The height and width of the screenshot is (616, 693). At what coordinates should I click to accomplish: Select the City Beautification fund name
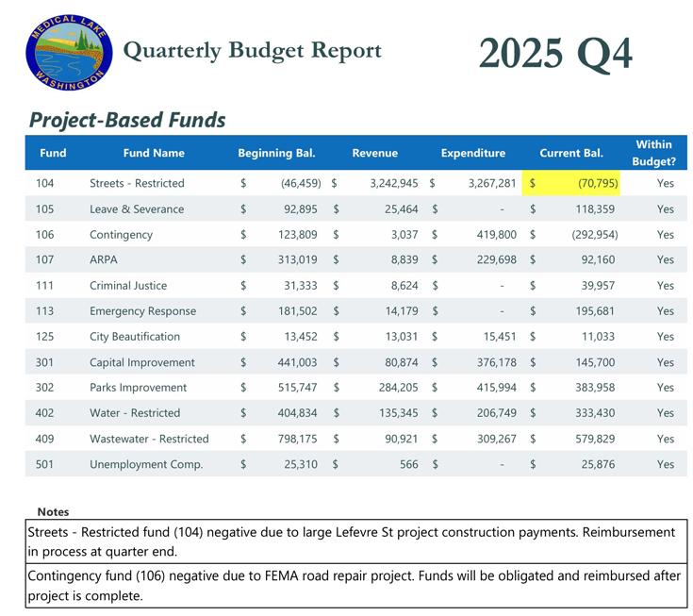pos(135,337)
